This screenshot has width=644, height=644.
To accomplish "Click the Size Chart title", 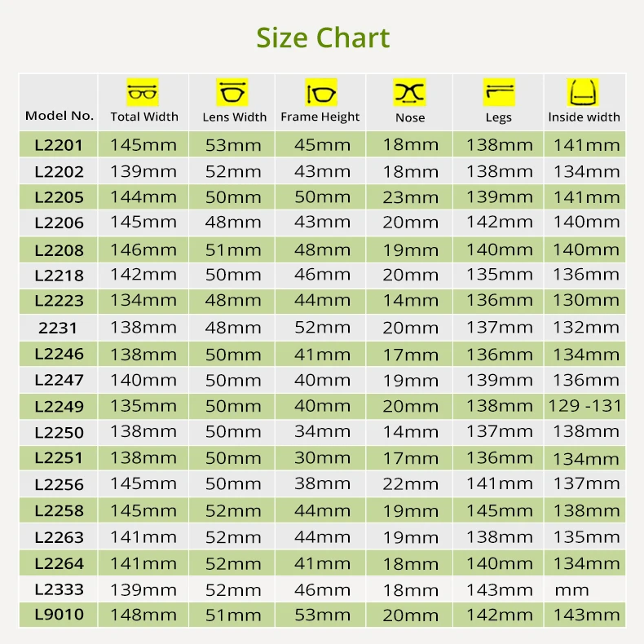I will click(x=323, y=37).
